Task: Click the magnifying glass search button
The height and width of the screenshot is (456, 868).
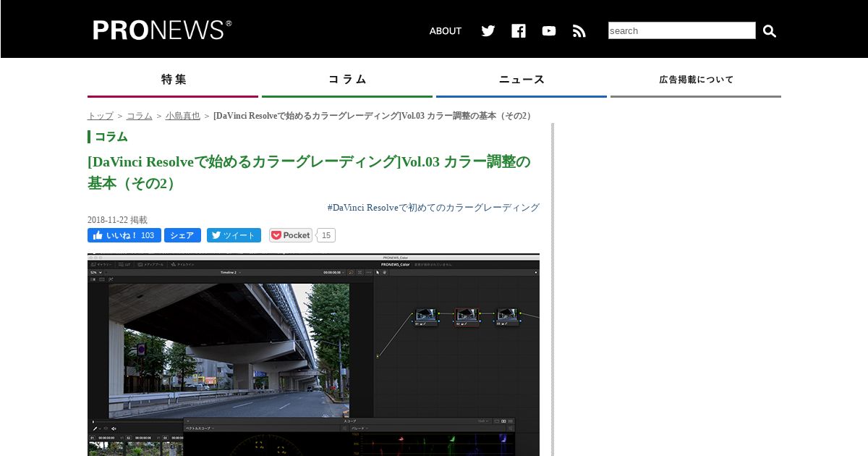Action: 770,30
